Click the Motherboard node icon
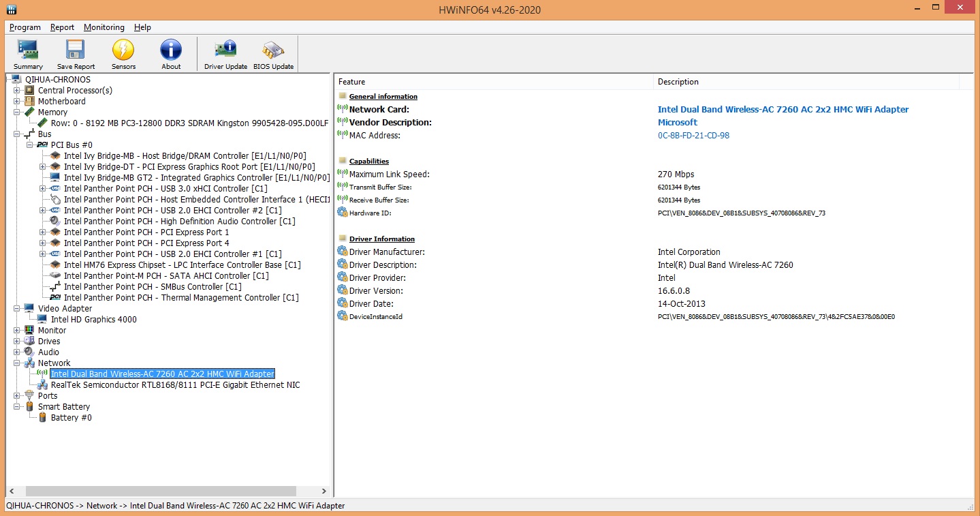This screenshot has height=516, width=980. 29,101
